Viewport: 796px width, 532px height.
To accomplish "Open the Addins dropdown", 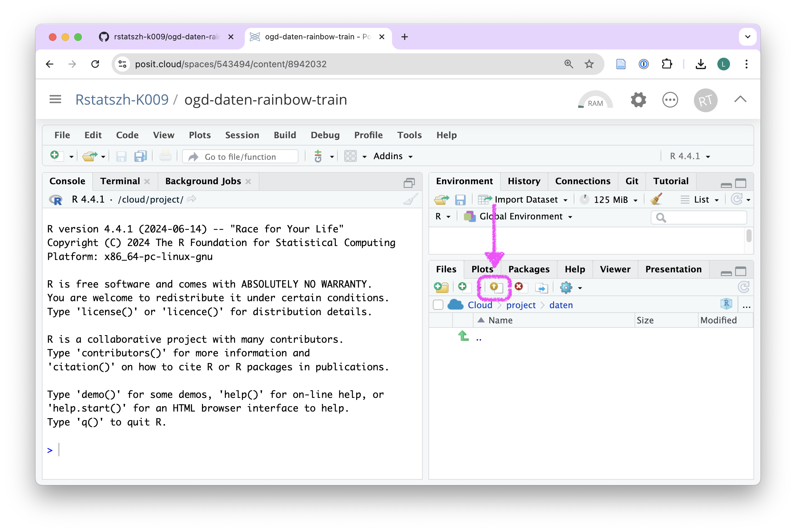I will 393,156.
